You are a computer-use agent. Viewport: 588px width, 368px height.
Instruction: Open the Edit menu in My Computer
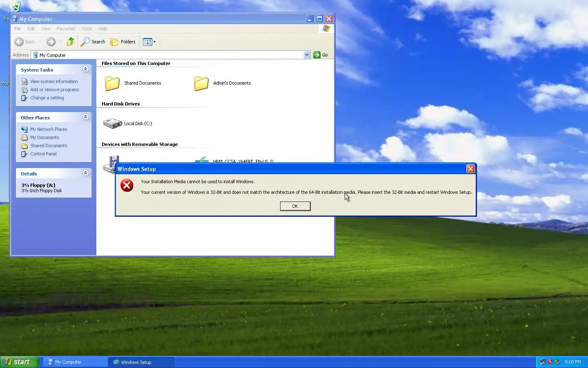pos(31,29)
